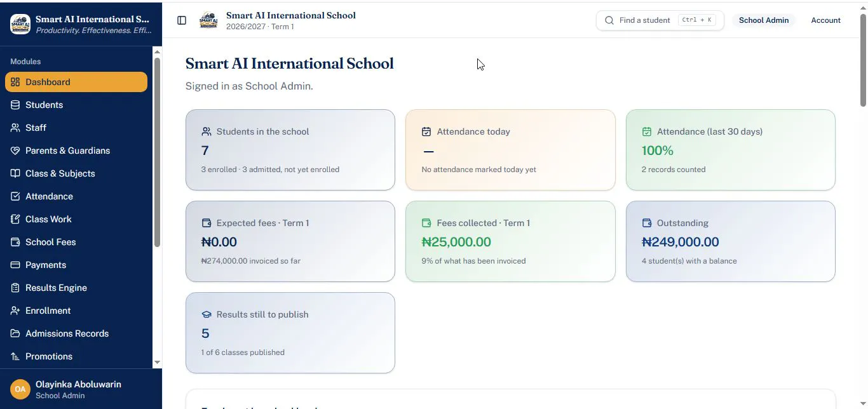Open the Payments module

coord(76,265)
